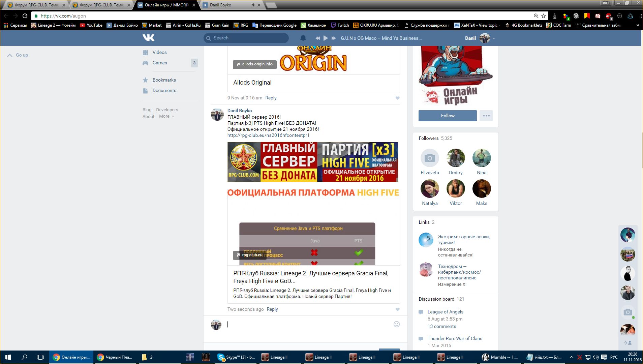Click the Go up link

[x=18, y=55]
